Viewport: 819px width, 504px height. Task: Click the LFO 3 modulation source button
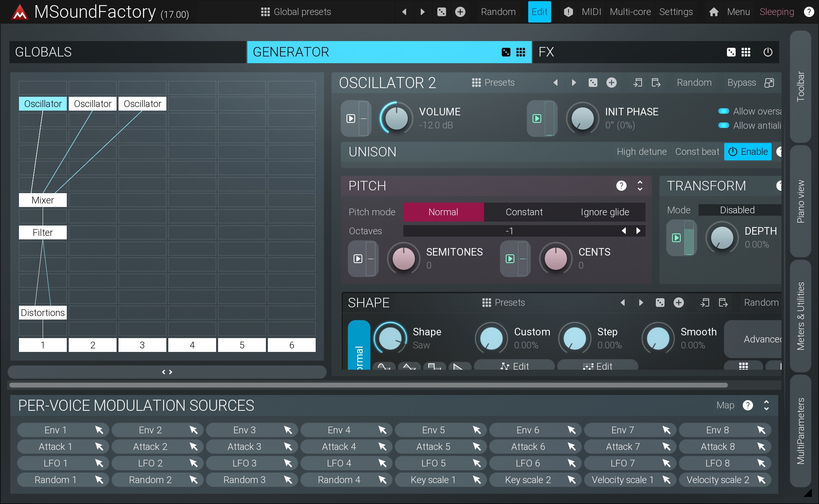pos(244,463)
